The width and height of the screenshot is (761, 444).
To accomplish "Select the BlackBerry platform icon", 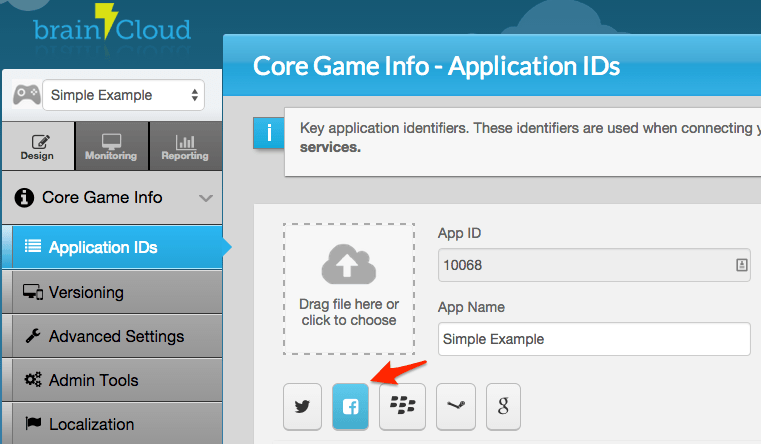I will tap(402, 406).
